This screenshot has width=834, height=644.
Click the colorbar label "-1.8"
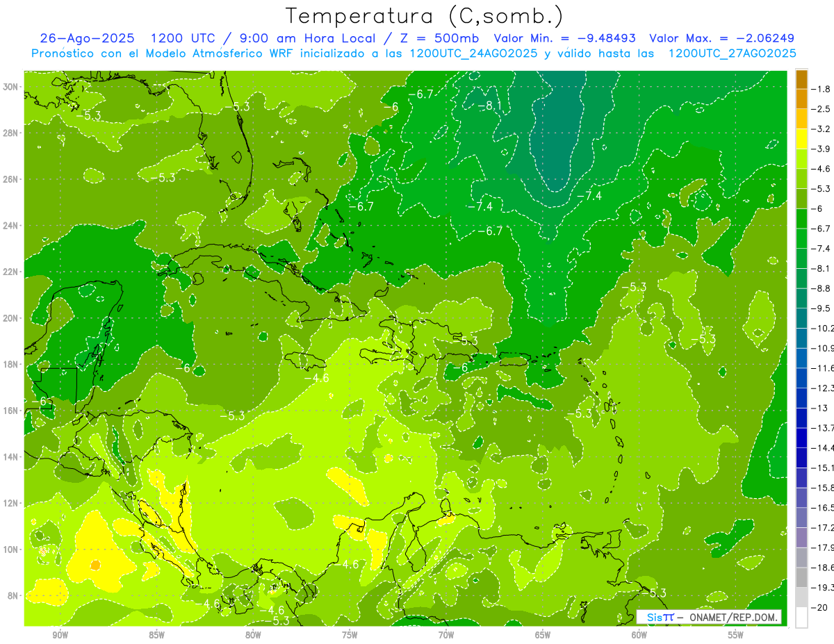point(821,89)
